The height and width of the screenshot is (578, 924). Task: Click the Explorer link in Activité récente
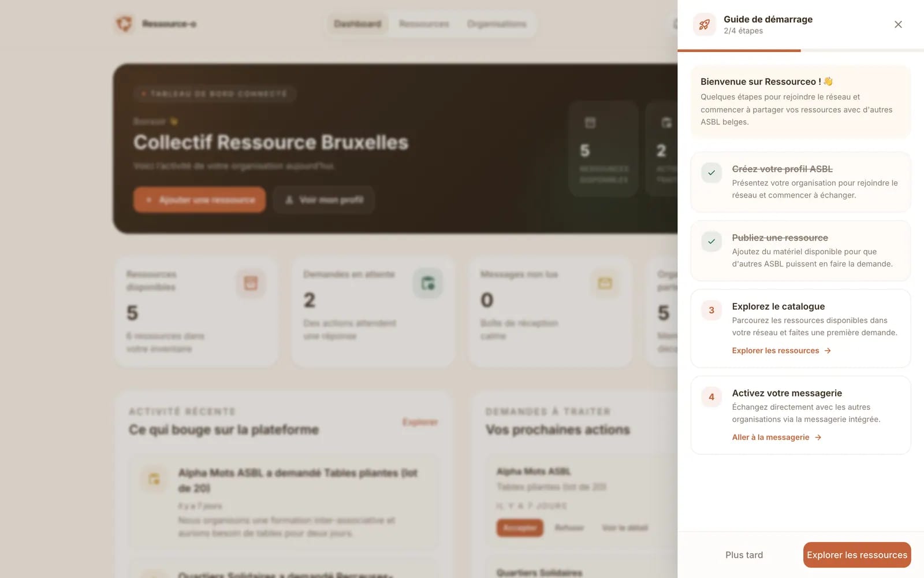pos(420,422)
